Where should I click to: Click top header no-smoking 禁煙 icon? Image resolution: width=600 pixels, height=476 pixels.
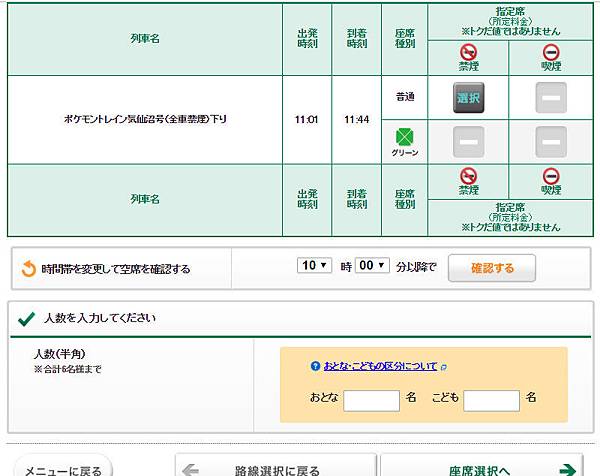pos(468,52)
